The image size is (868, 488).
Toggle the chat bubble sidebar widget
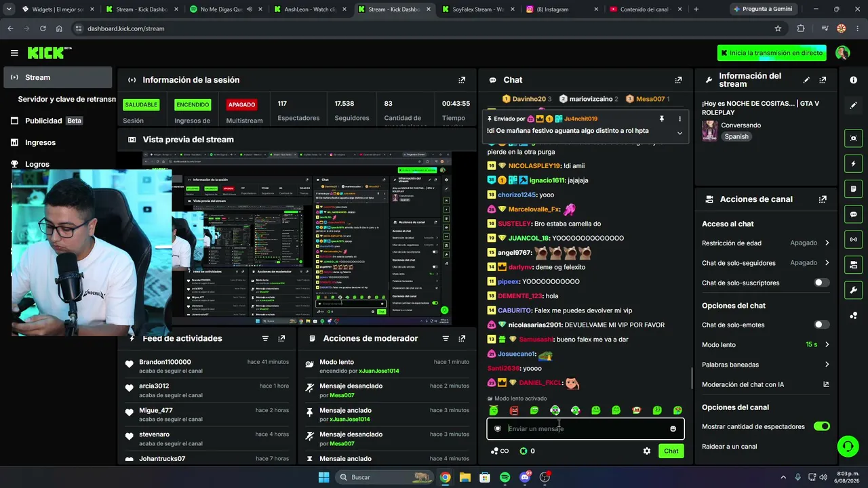(x=853, y=214)
